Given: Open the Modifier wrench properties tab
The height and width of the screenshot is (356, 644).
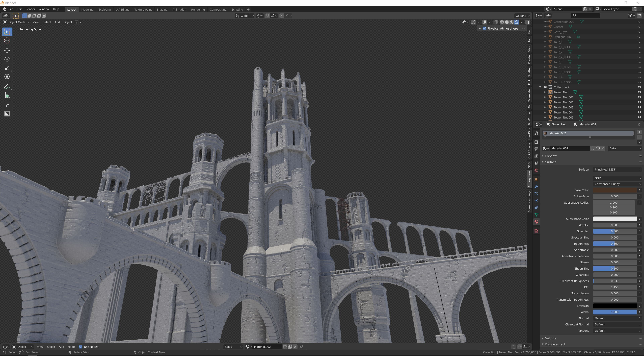Looking at the screenshot, I should [536, 186].
